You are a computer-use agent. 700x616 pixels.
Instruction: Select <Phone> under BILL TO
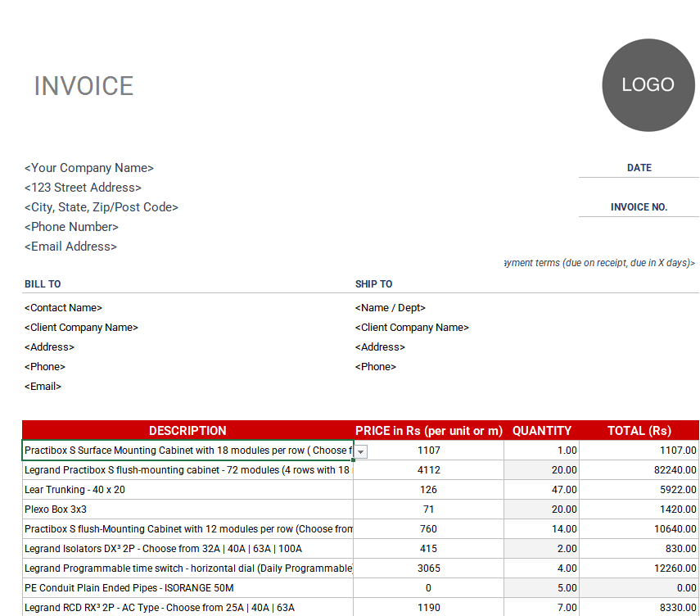45,367
